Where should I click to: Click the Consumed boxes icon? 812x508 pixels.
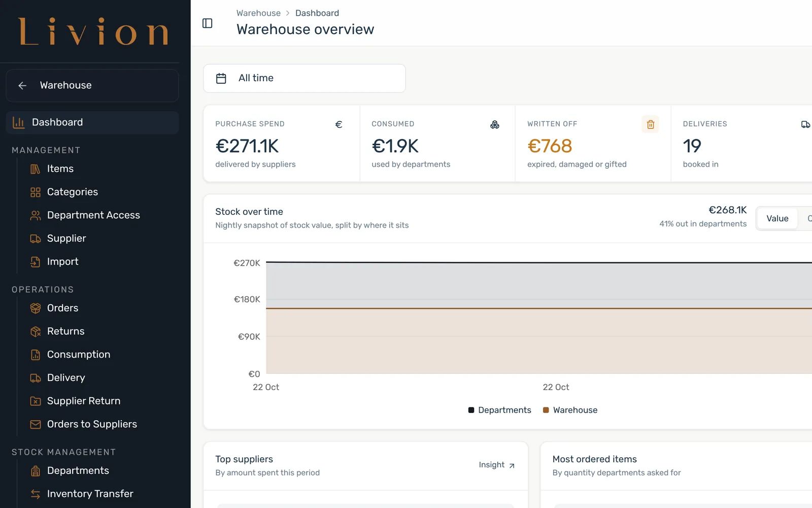pos(495,124)
